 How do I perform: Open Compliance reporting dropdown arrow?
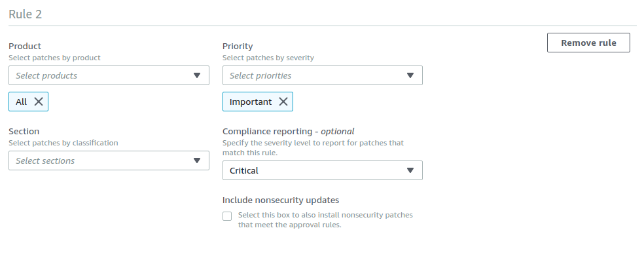click(410, 170)
